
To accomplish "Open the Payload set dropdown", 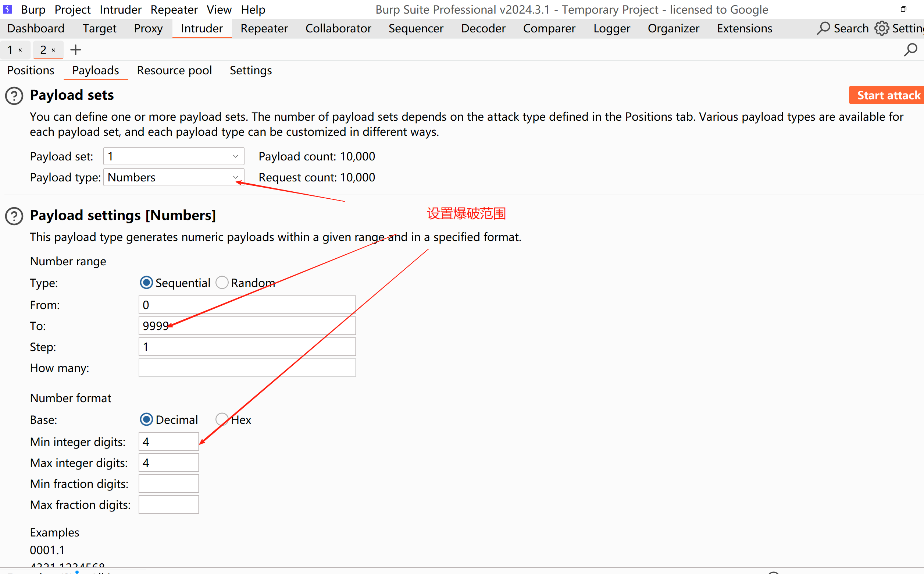I will [x=173, y=156].
